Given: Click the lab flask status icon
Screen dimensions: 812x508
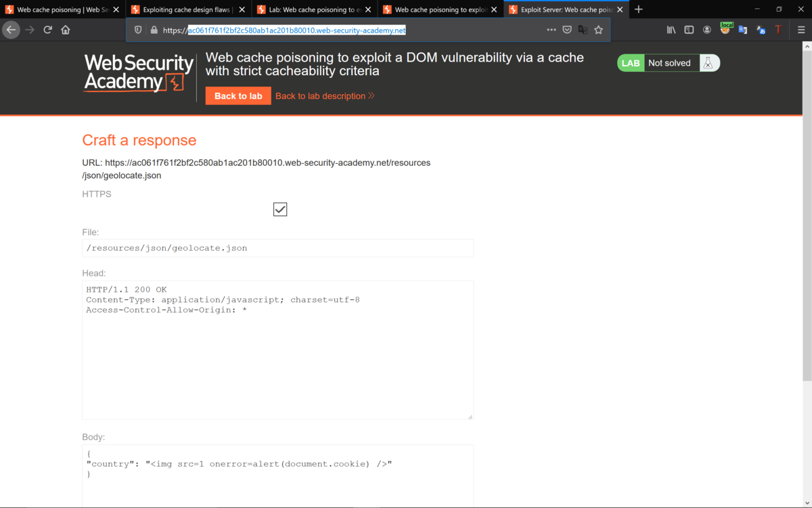Looking at the screenshot, I should point(708,63).
